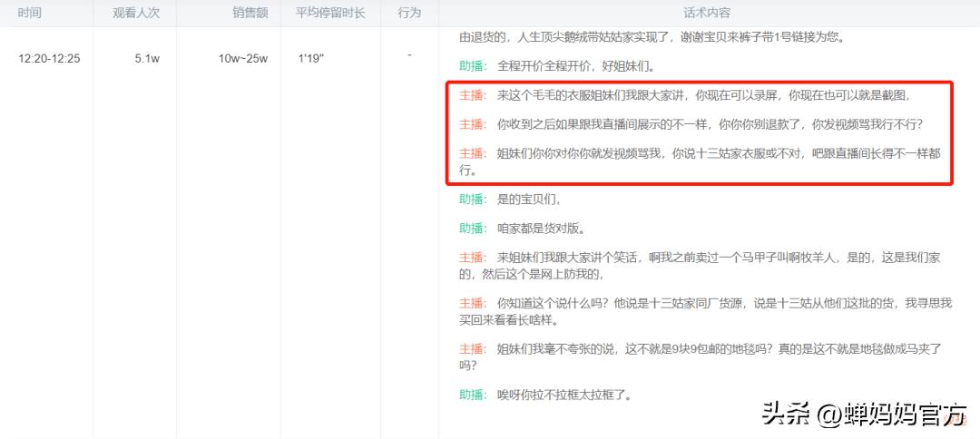Click the line 咱家都是货对版
Image resolution: width=980 pixels, height=439 pixels.
coord(522,228)
